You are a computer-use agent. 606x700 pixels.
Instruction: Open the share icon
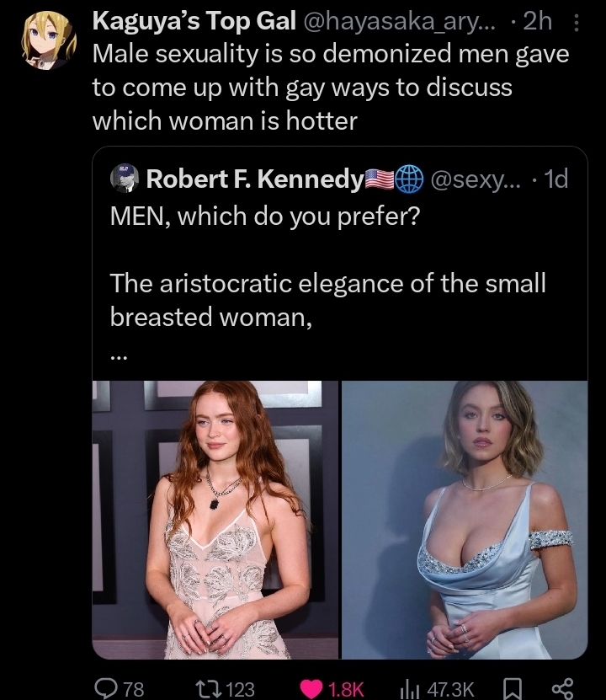[563, 688]
